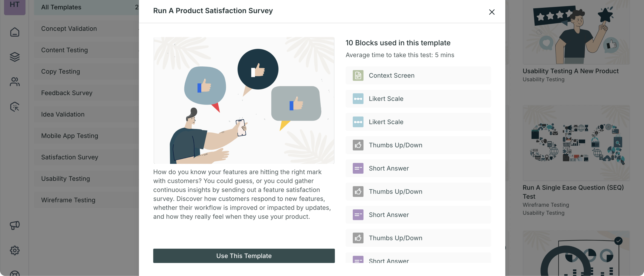The width and height of the screenshot is (644, 276).
Task: Open the megaphone announcements icon
Action: [14, 225]
